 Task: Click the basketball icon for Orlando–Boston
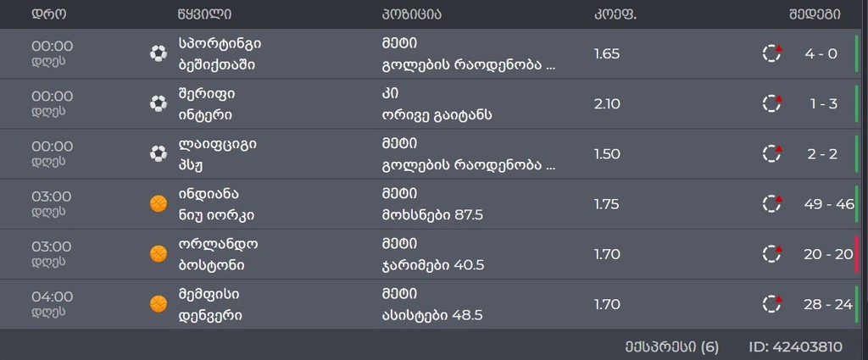(x=159, y=254)
